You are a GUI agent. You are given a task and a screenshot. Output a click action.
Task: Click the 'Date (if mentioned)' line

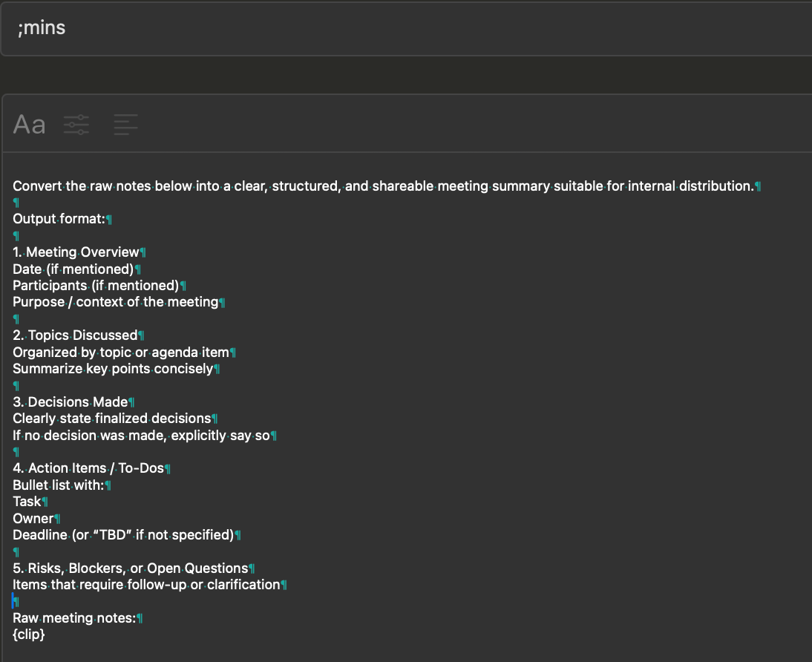tap(73, 269)
